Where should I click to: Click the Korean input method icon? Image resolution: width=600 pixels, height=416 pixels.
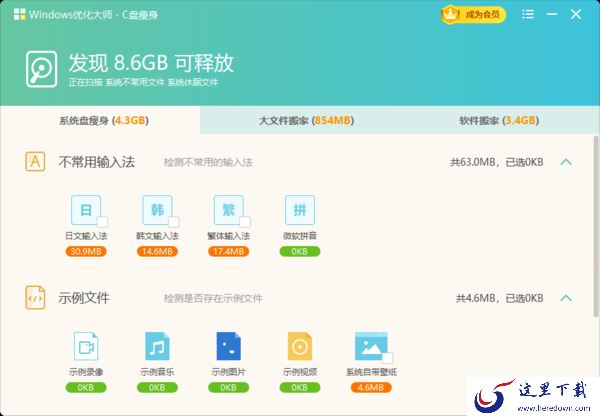[157, 210]
